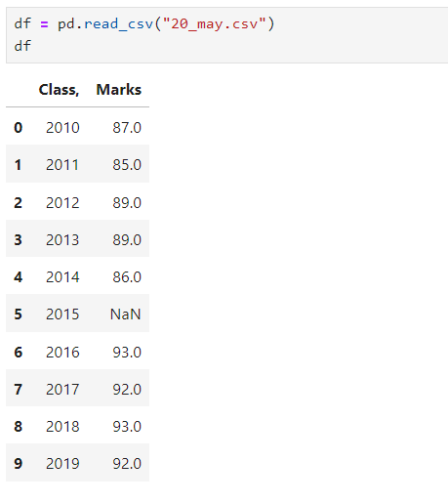Click the cell showing 2019
This screenshot has width=448, height=503.
62,463
